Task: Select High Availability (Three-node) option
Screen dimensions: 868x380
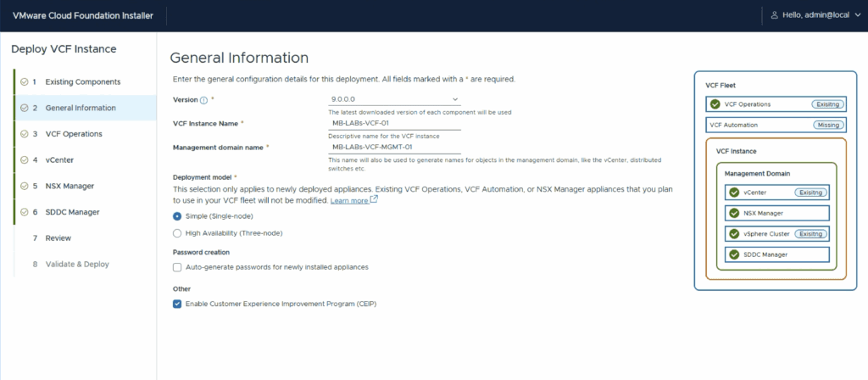Action: (x=177, y=232)
